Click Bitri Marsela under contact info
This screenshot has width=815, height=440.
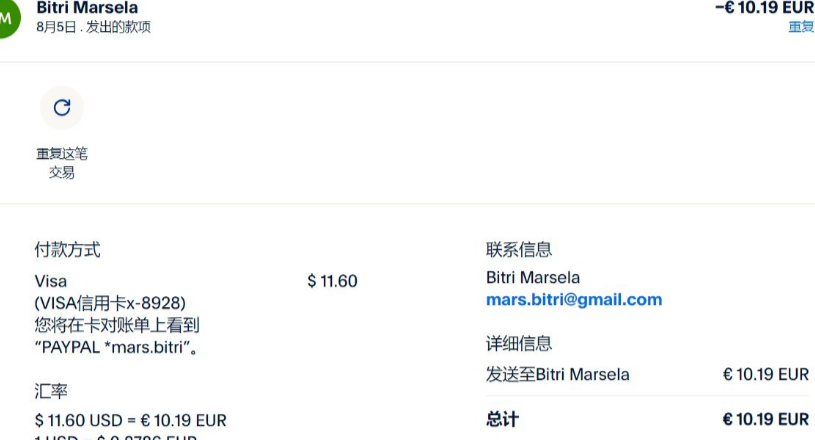(x=533, y=277)
